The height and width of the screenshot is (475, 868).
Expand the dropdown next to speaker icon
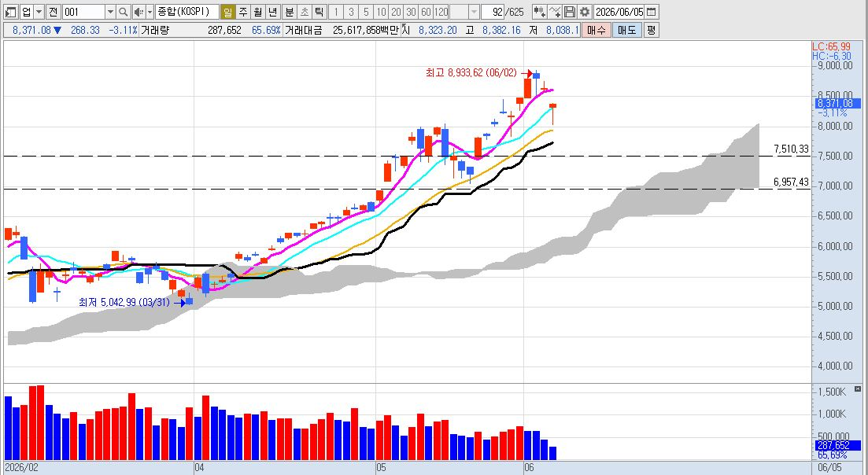click(150, 12)
